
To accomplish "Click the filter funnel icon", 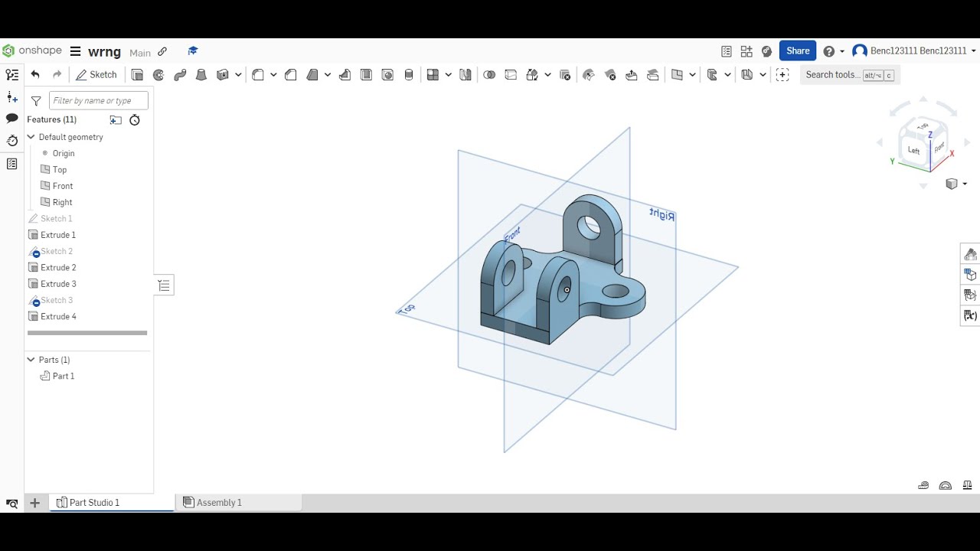I will coord(36,101).
